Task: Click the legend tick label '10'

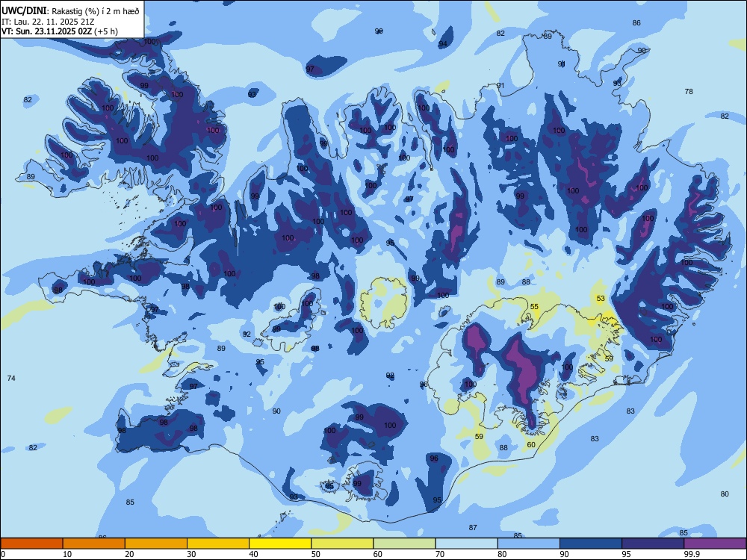Action: click(x=68, y=554)
